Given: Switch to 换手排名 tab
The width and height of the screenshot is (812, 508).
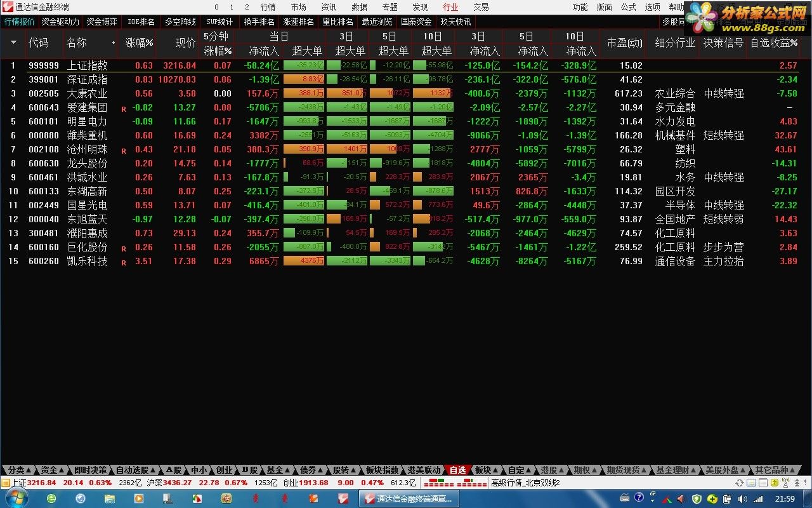Looking at the screenshot, I should 259,22.
